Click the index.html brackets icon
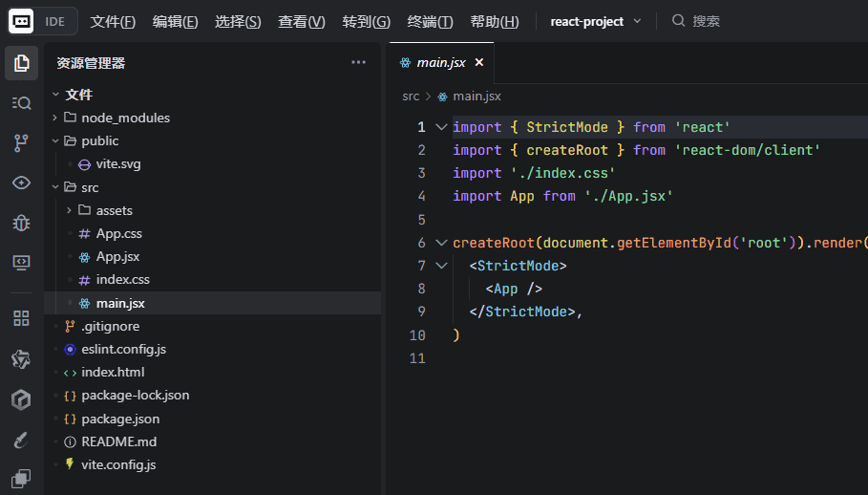 [x=70, y=373]
